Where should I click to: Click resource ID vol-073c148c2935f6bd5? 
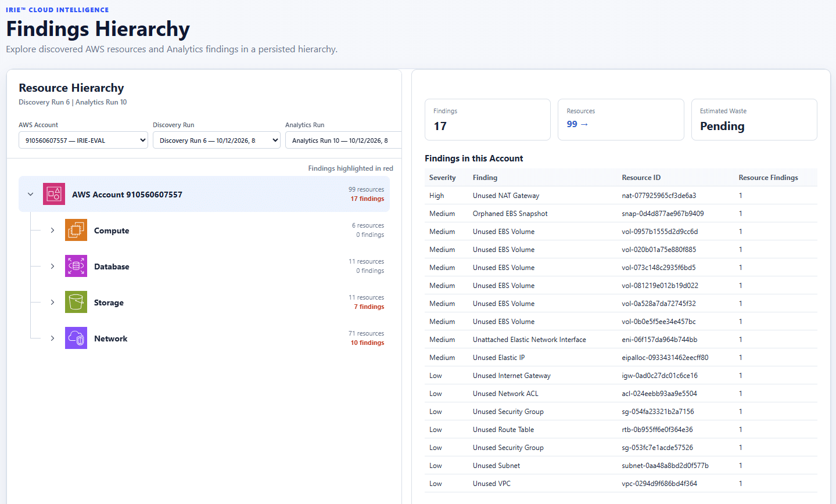[x=658, y=268]
